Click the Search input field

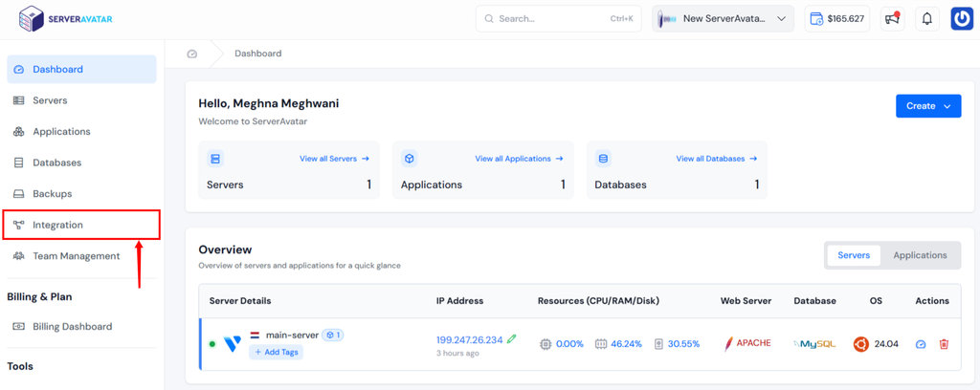coord(558,19)
